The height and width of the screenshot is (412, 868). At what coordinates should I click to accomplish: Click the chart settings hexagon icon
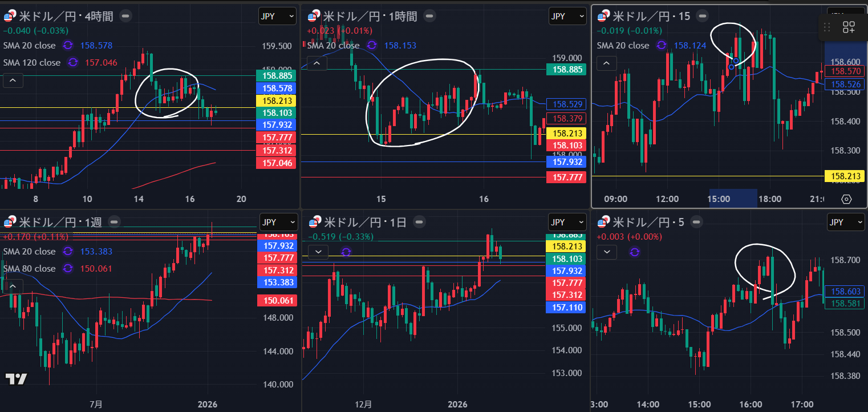846,199
